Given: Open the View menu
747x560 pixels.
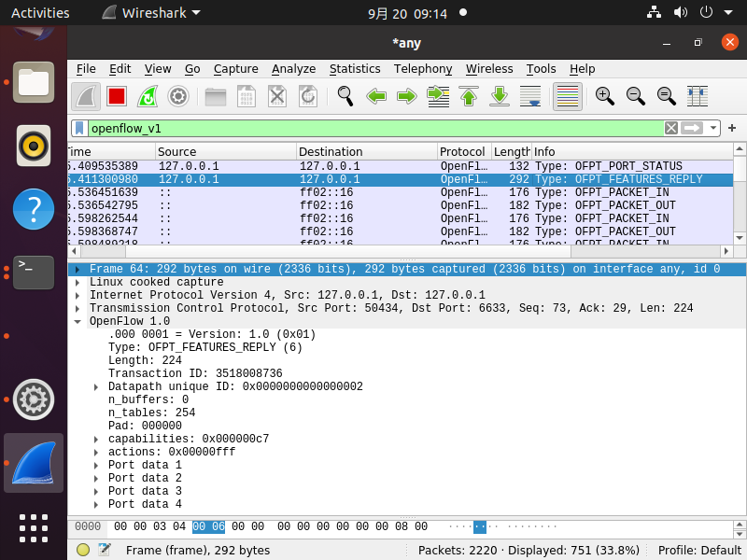Looking at the screenshot, I should (x=158, y=69).
